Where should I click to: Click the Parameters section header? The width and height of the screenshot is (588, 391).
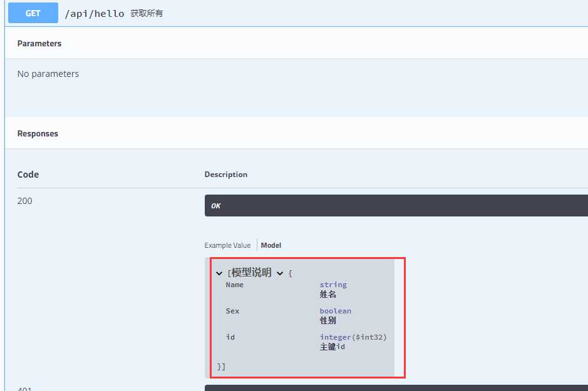pyautogui.click(x=39, y=43)
